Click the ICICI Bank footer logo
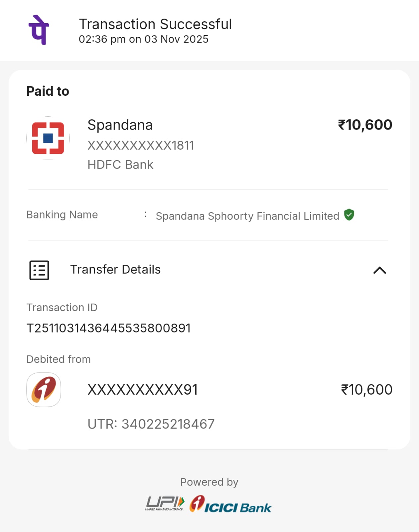Viewport: 419px width, 532px height. 230,504
